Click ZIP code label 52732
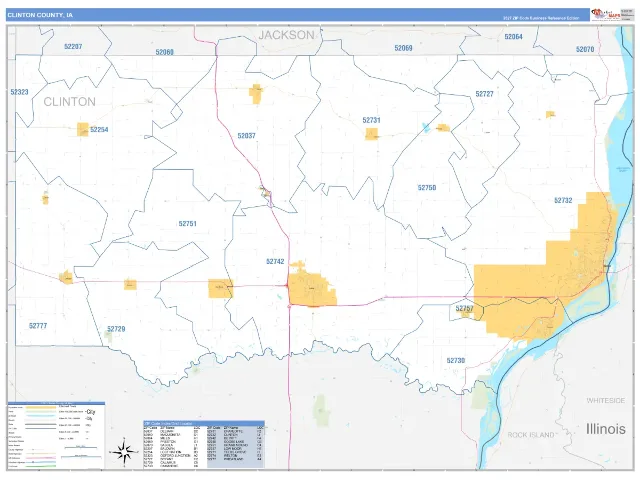640x480 pixels. (563, 200)
